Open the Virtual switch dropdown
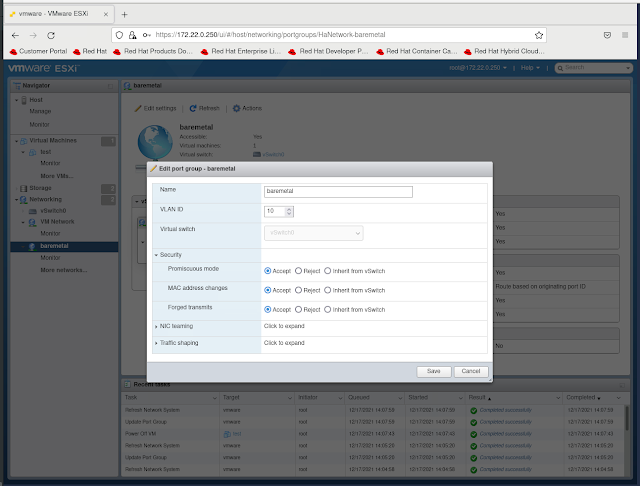The image size is (640, 486). pos(313,233)
